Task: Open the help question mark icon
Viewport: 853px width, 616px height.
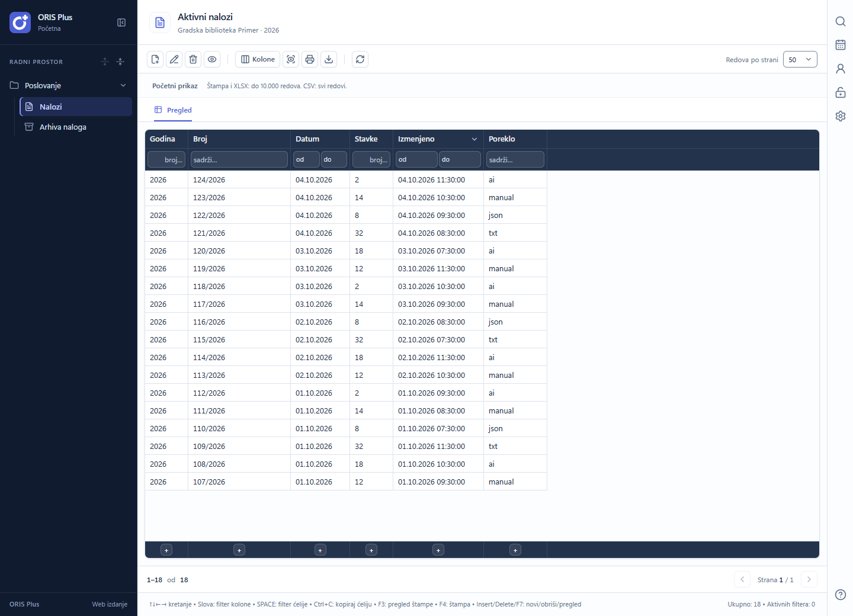Action: click(x=841, y=595)
